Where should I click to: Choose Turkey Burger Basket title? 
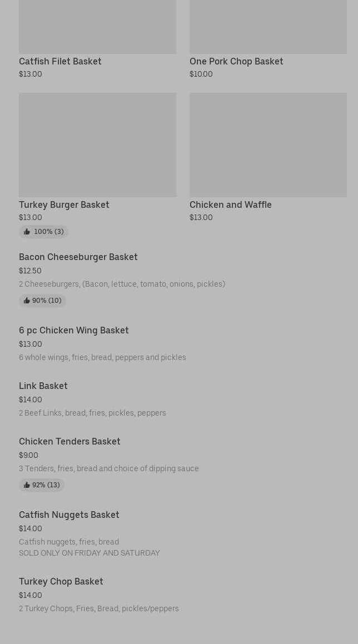pyautogui.click(x=64, y=204)
